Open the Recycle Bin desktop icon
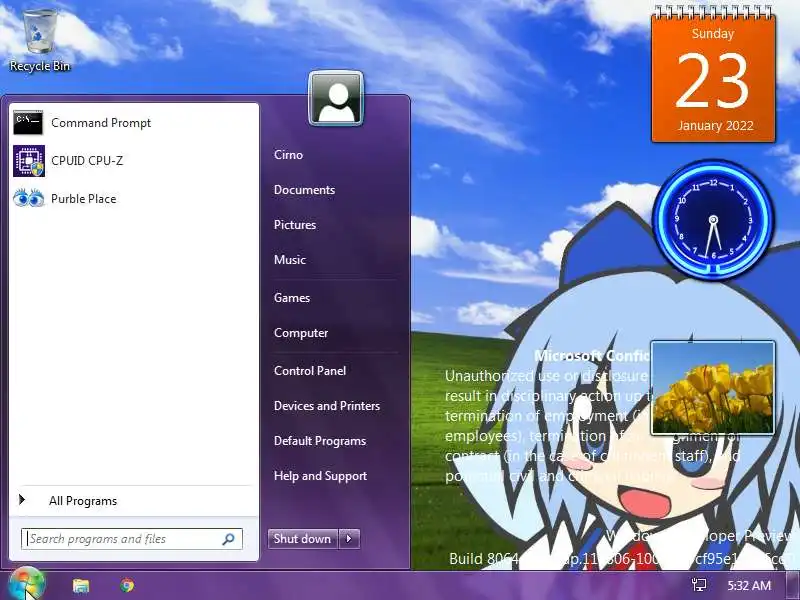 (40, 41)
